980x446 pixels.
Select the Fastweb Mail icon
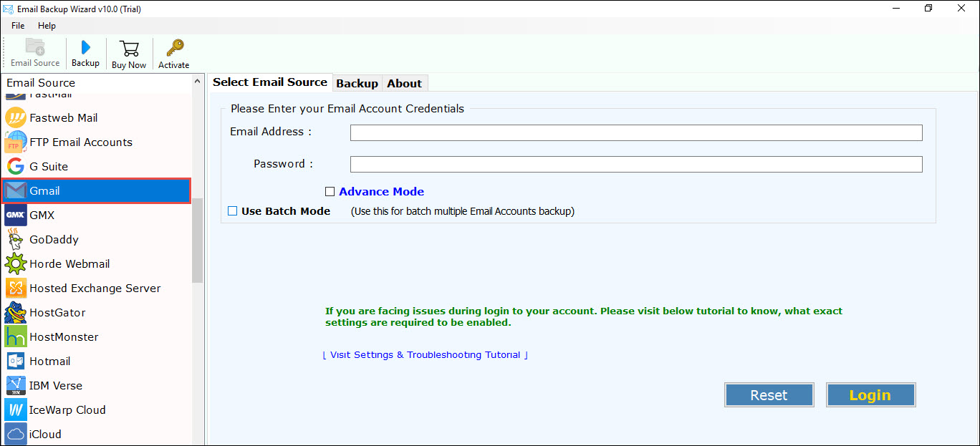coord(16,117)
